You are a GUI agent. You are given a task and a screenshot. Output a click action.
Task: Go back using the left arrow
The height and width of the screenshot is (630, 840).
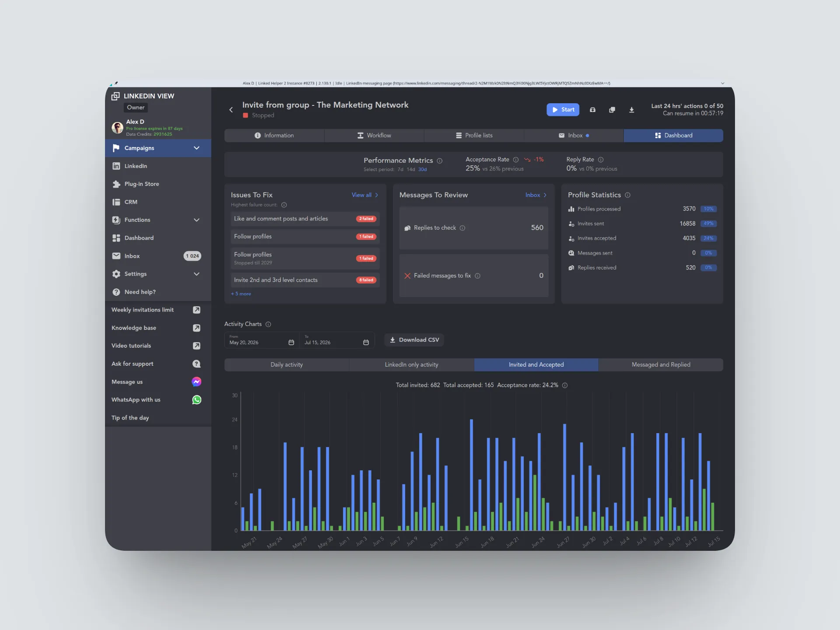[x=231, y=110]
